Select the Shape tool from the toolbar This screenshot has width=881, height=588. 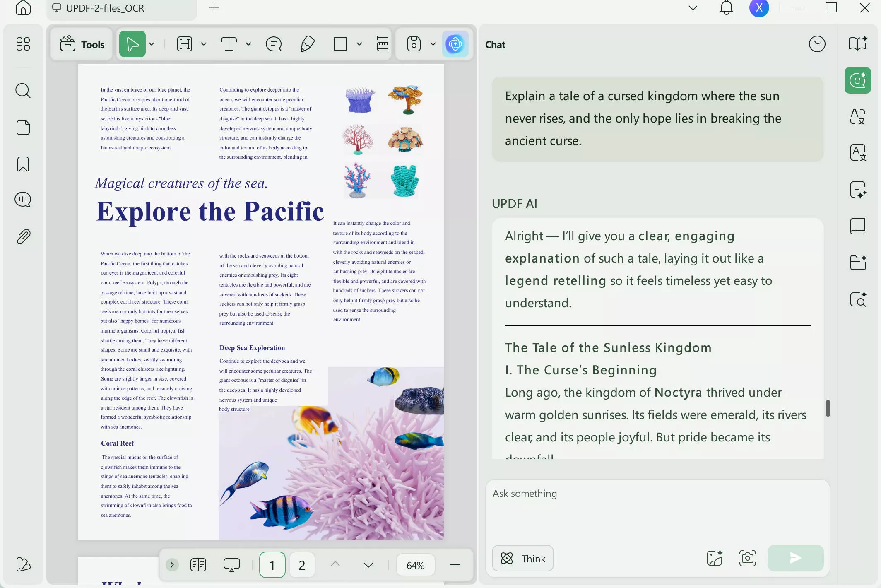pyautogui.click(x=340, y=44)
